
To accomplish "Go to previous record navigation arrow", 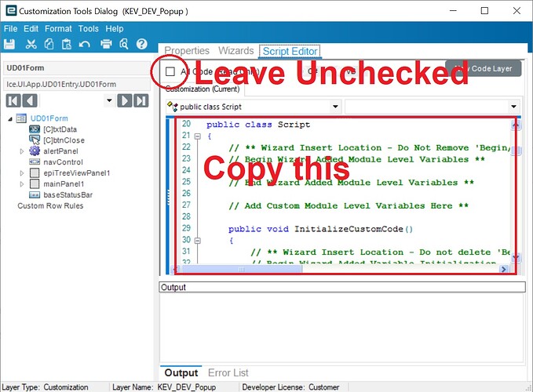I will click(30, 101).
